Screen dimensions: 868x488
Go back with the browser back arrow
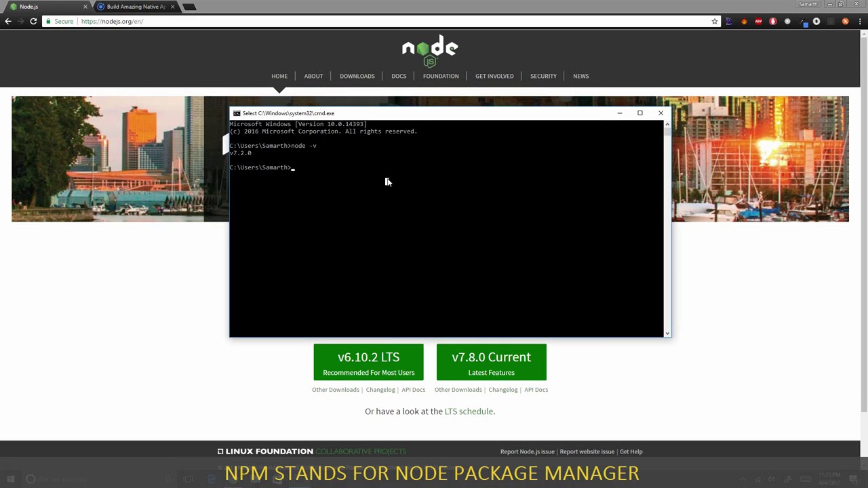(x=8, y=21)
